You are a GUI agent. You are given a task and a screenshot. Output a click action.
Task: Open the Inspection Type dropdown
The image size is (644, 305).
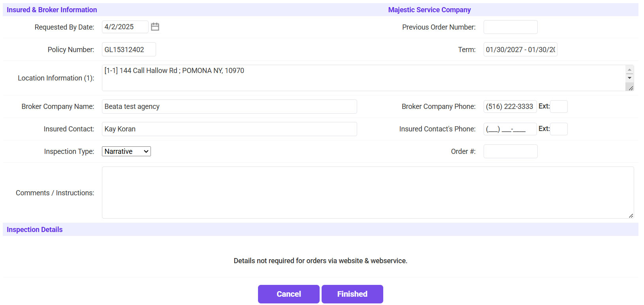click(126, 152)
